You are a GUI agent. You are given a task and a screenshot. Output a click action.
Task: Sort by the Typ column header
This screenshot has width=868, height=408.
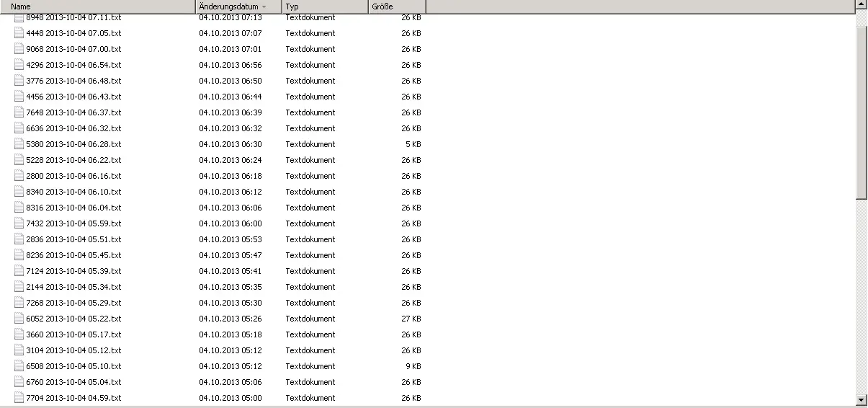click(x=325, y=6)
